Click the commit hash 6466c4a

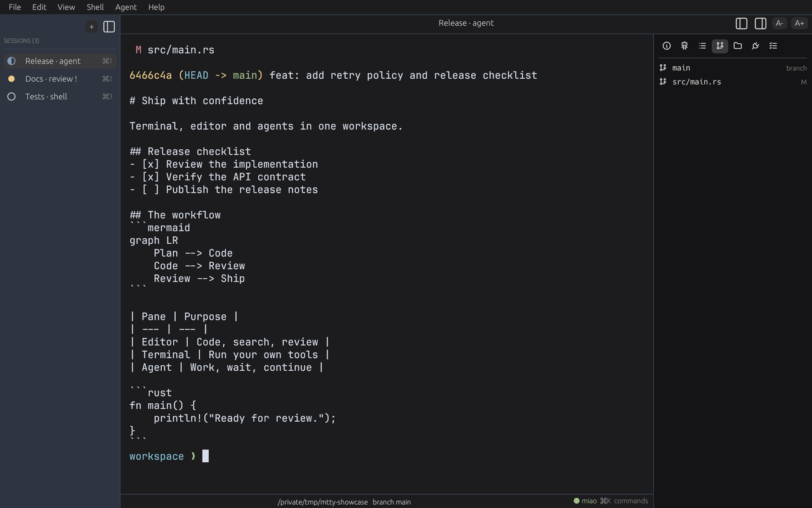tap(150, 75)
